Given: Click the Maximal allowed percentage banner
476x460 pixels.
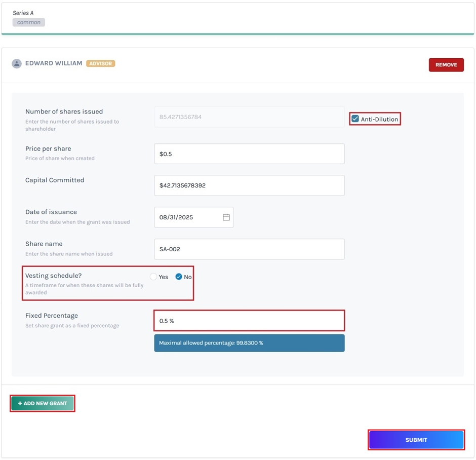Looking at the screenshot, I should [x=249, y=343].
